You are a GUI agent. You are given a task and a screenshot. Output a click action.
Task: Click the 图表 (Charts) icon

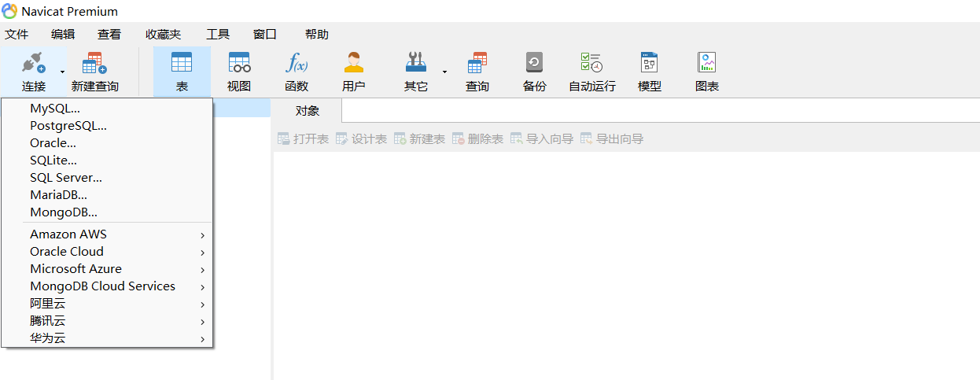pos(706,63)
